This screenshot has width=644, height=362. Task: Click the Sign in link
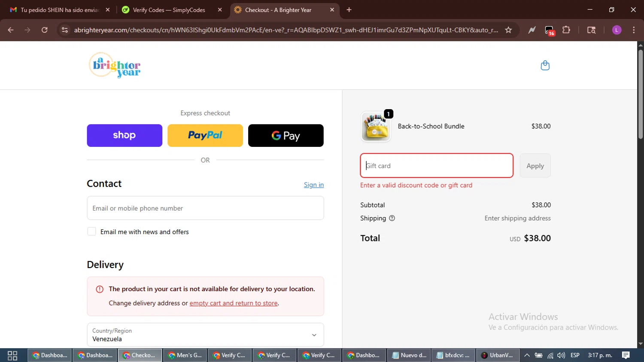coord(314,185)
